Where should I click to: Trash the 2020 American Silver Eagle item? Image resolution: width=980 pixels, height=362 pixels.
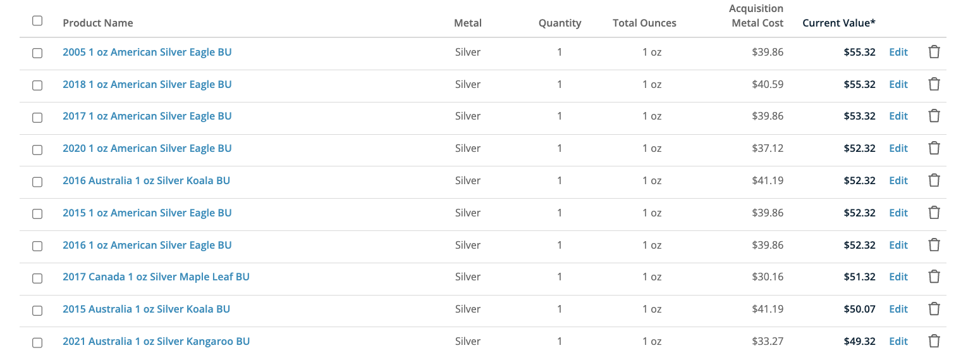pyautogui.click(x=934, y=148)
